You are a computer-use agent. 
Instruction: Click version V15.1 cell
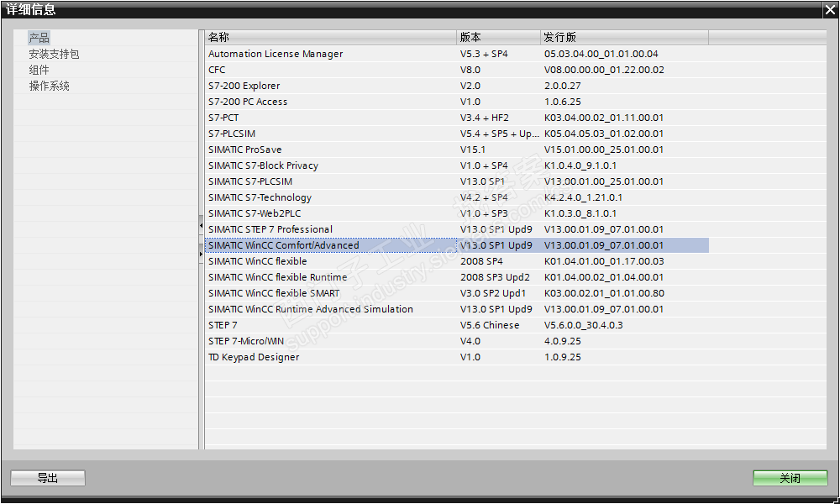click(x=499, y=150)
